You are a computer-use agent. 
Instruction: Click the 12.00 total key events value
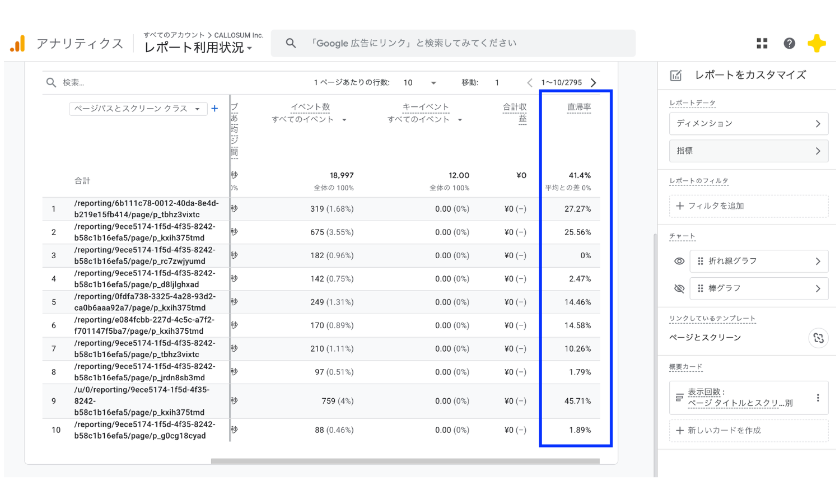click(x=459, y=176)
